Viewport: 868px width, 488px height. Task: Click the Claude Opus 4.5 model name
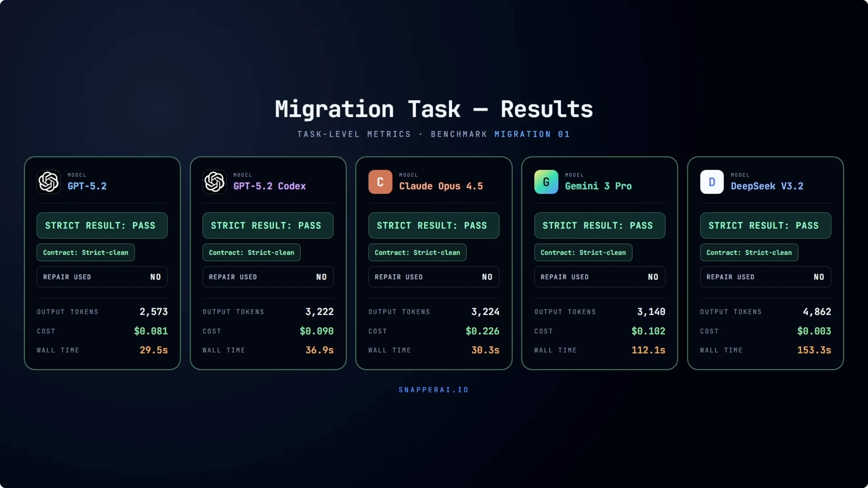(441, 186)
